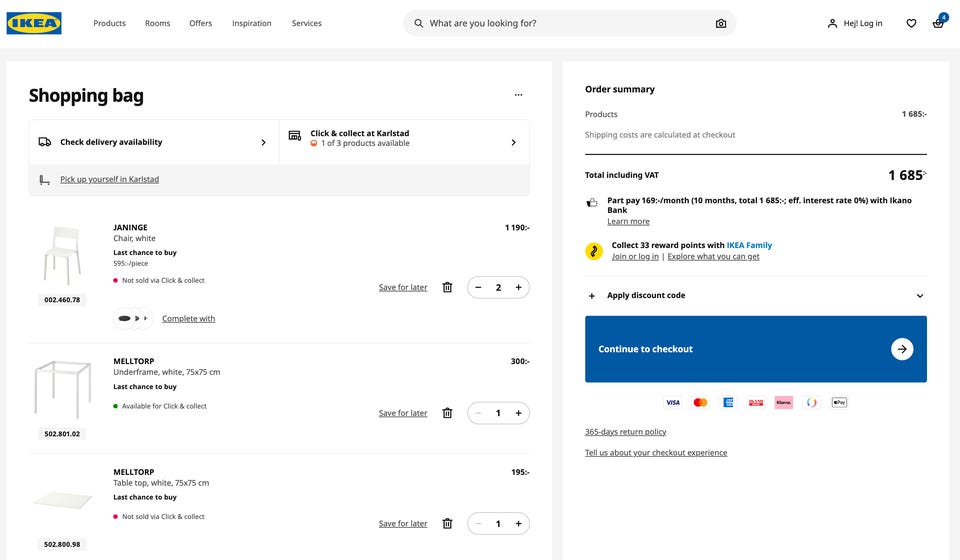Open the Products menu
Viewport: 960px width, 560px height.
pyautogui.click(x=109, y=23)
